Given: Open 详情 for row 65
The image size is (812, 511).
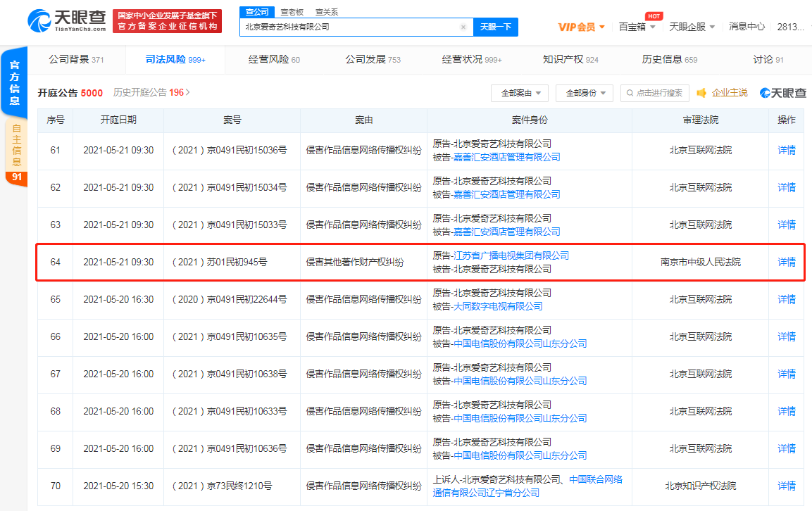Looking at the screenshot, I should [x=787, y=299].
